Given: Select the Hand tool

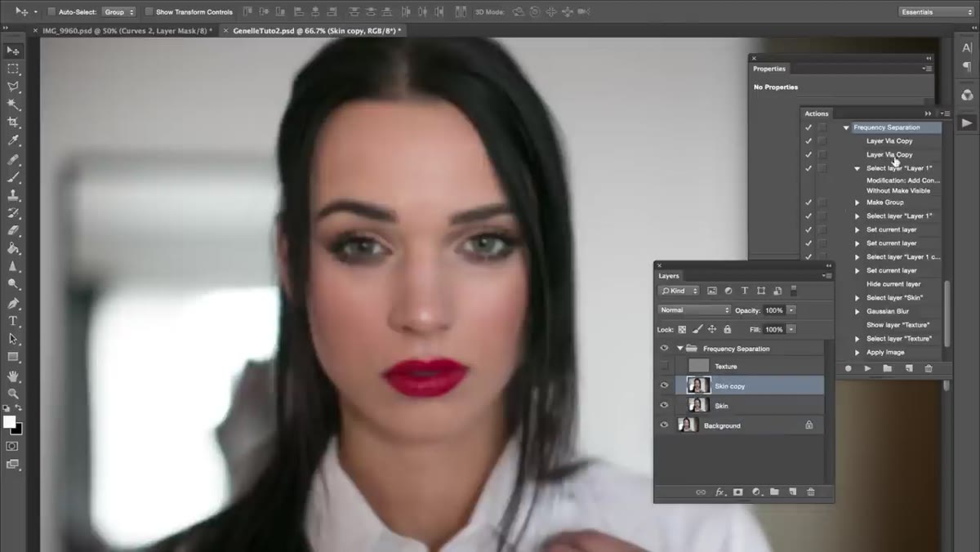Looking at the screenshot, I should (13, 376).
